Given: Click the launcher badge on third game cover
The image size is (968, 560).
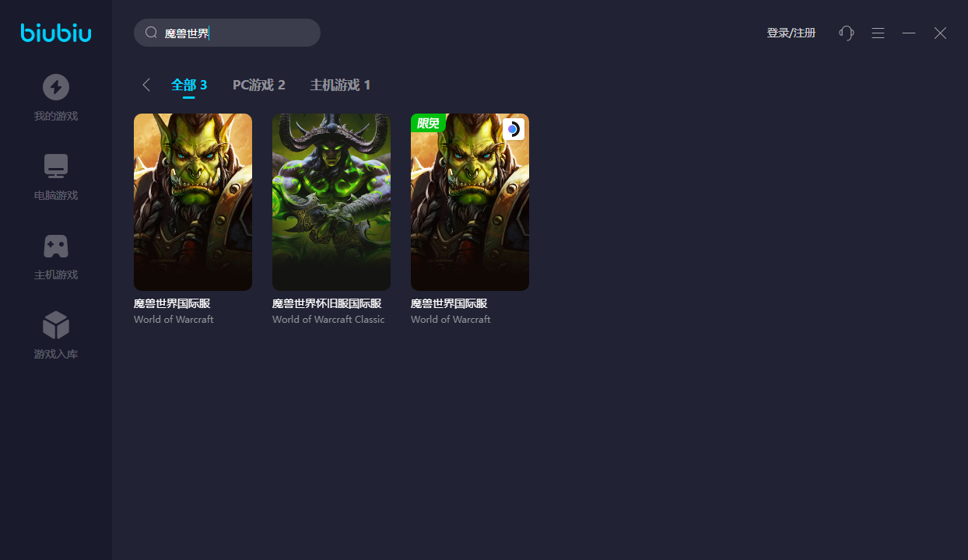Looking at the screenshot, I should point(514,129).
